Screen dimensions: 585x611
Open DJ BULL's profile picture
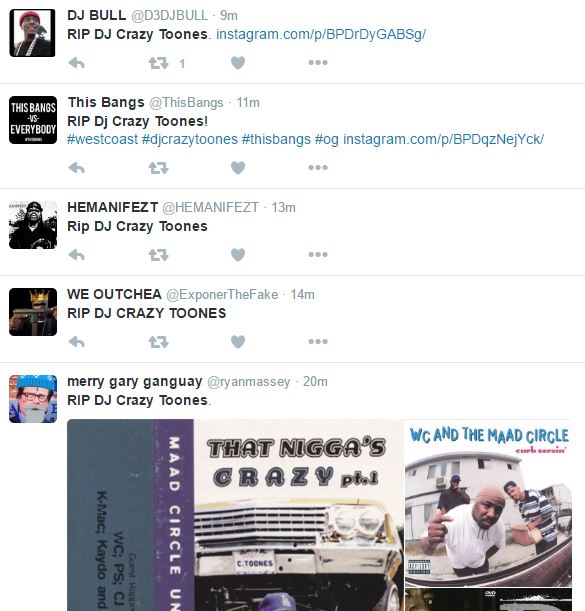[32, 33]
